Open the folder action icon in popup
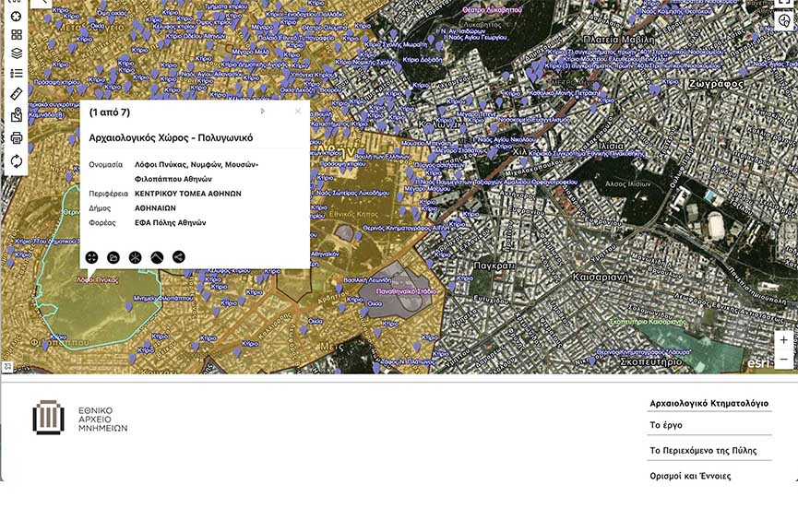Image resolution: width=798 pixels, height=532 pixels. (113, 257)
